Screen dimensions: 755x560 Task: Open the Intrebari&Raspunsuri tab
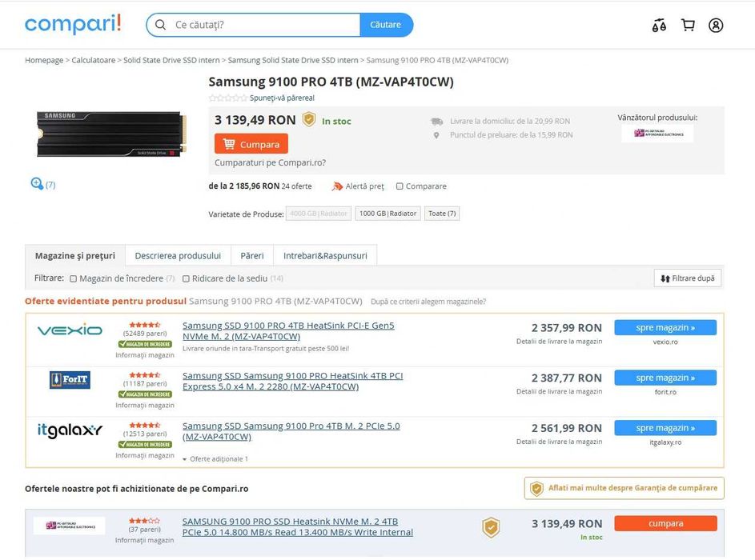tap(325, 255)
